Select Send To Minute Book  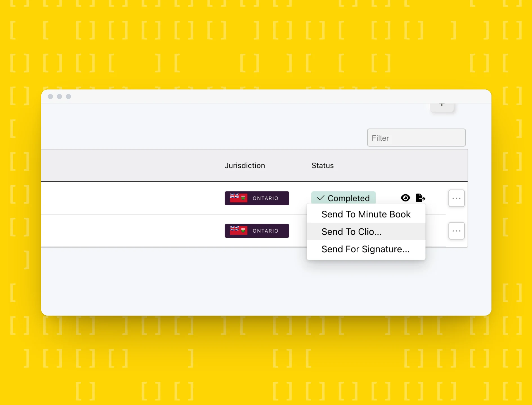coord(366,214)
